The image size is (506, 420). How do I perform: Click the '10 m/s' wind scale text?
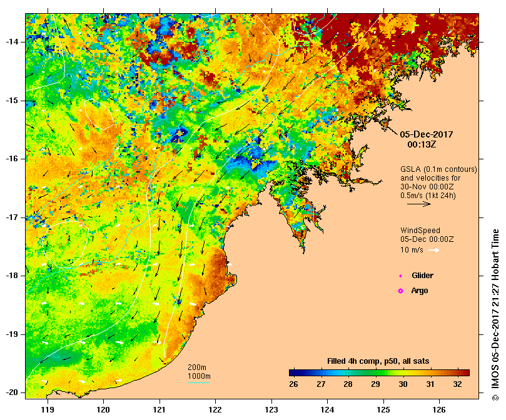[412, 250]
